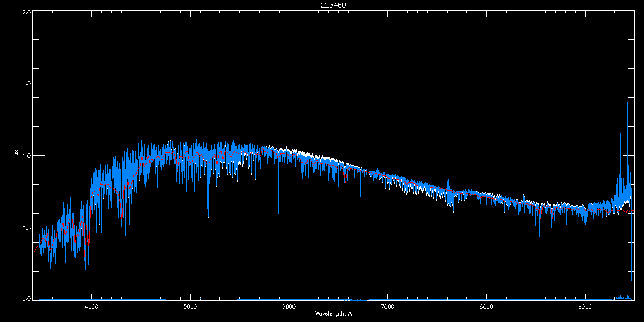Click the tallest spike peak past 9000

point(619,66)
